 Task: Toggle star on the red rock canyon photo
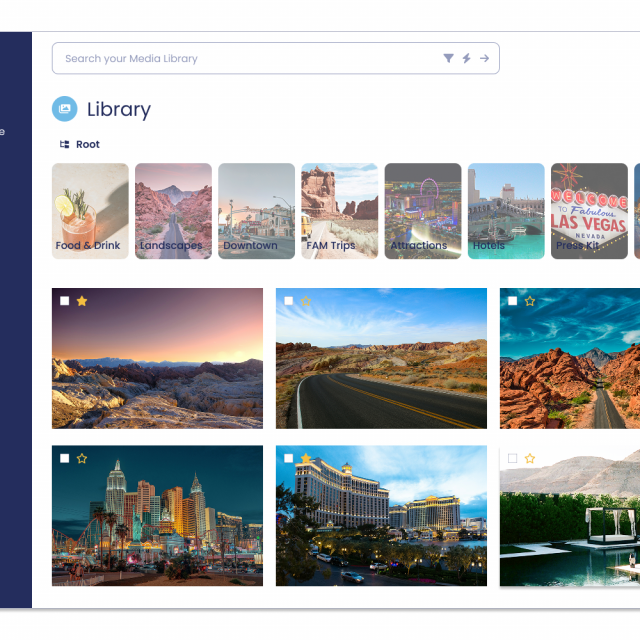click(530, 301)
